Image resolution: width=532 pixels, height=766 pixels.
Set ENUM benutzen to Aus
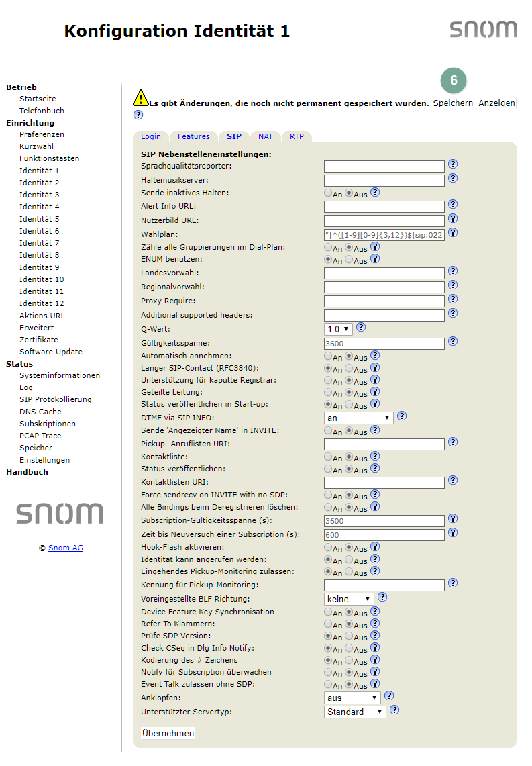[x=349, y=260]
